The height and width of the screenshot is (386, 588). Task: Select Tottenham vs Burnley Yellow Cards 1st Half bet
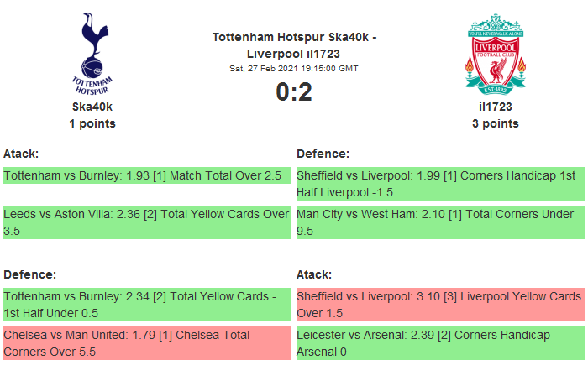[x=147, y=304]
